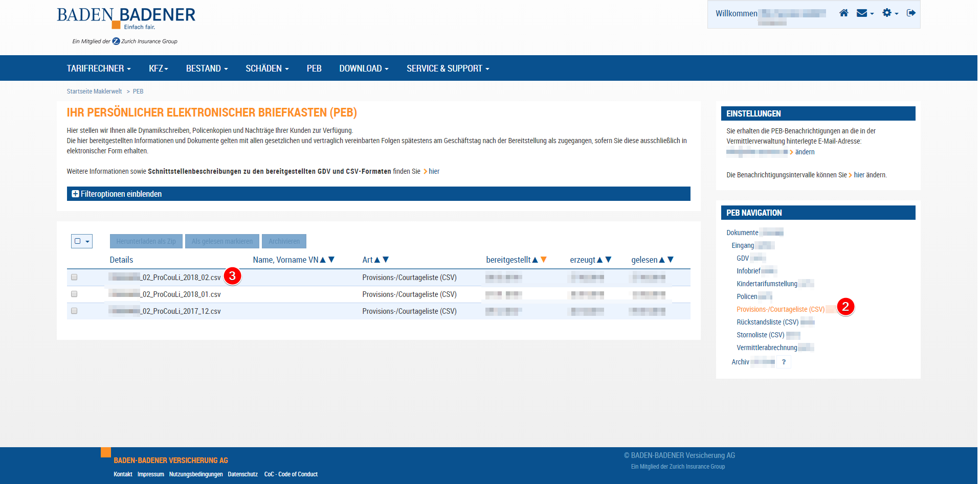Screen dimensions: 980x484
Task: Select Rückstandsliste (CSV) in navigation
Action: pos(767,322)
